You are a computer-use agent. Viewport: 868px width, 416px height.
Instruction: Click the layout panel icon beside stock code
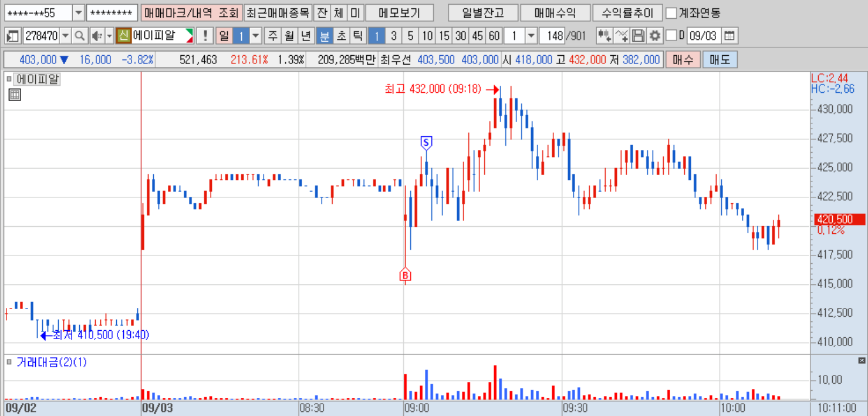pyautogui.click(x=13, y=36)
